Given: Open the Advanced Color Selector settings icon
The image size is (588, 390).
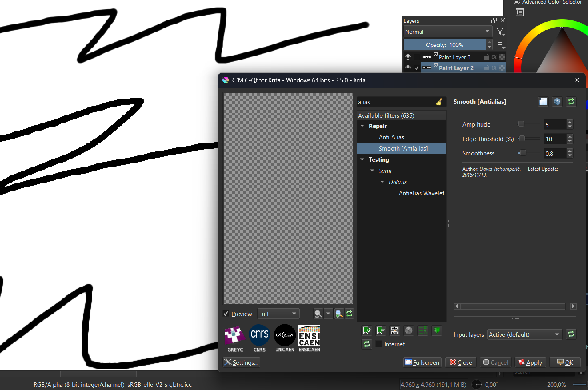Looking at the screenshot, I should [520, 12].
